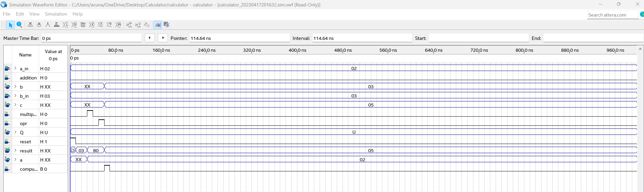Click the reset input pin icon
Image resolution: width=644 pixels, height=192 pixels.
(7, 141)
